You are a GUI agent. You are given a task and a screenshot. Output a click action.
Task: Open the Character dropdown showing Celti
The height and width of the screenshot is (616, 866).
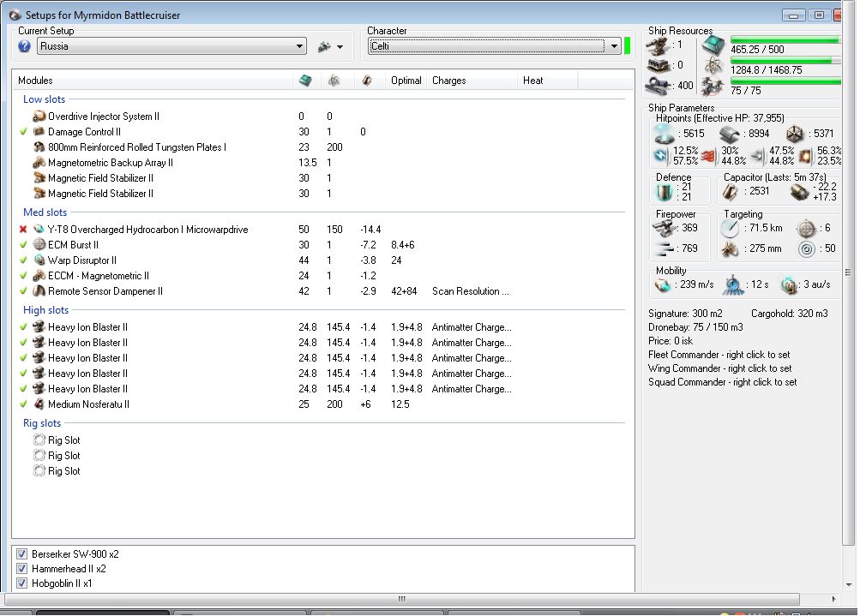tap(613, 46)
